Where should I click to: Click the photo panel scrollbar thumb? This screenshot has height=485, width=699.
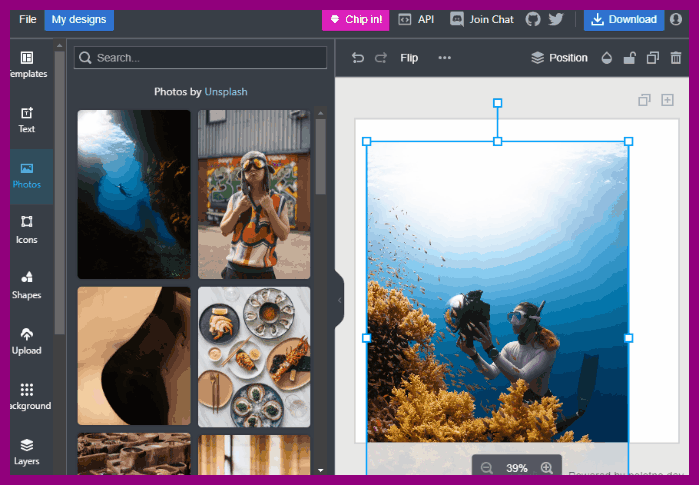[321, 156]
